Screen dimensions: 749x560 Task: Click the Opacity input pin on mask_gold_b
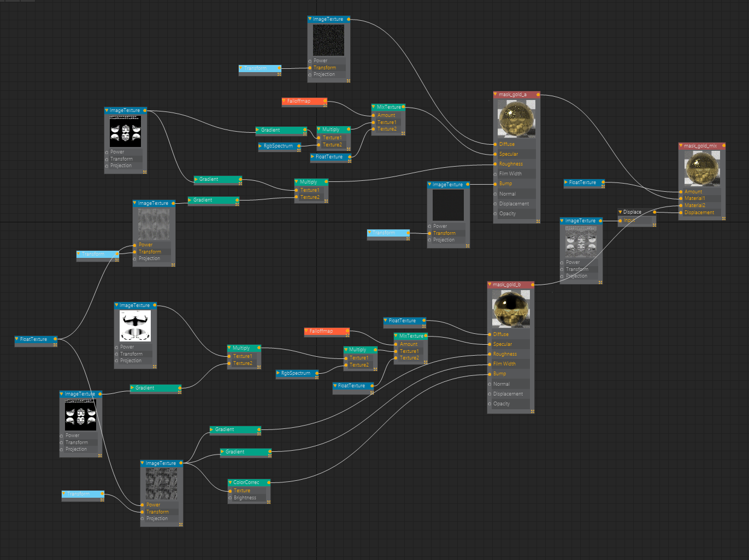[x=489, y=404]
